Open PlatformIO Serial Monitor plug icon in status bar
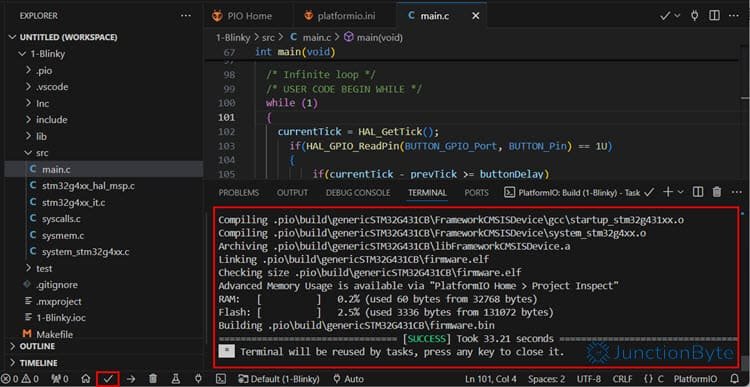750x387 pixels. click(198, 379)
